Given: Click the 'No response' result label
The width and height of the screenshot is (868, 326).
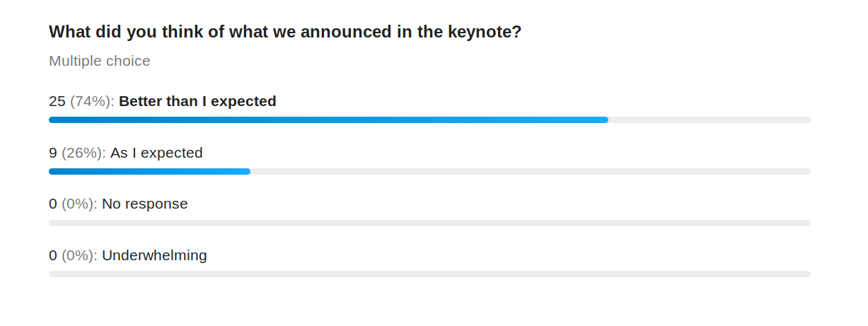Looking at the screenshot, I should pos(145,204).
